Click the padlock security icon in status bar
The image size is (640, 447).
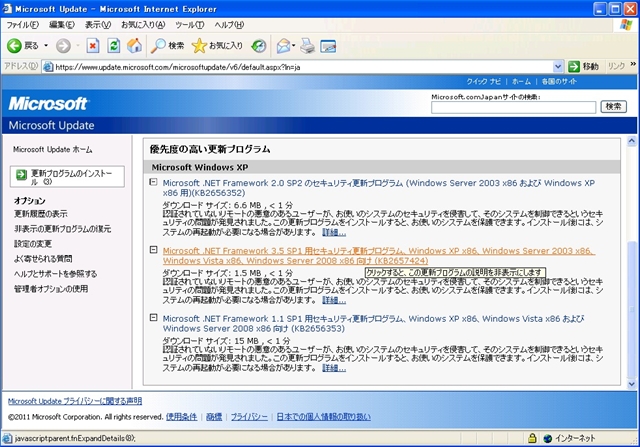[532, 438]
